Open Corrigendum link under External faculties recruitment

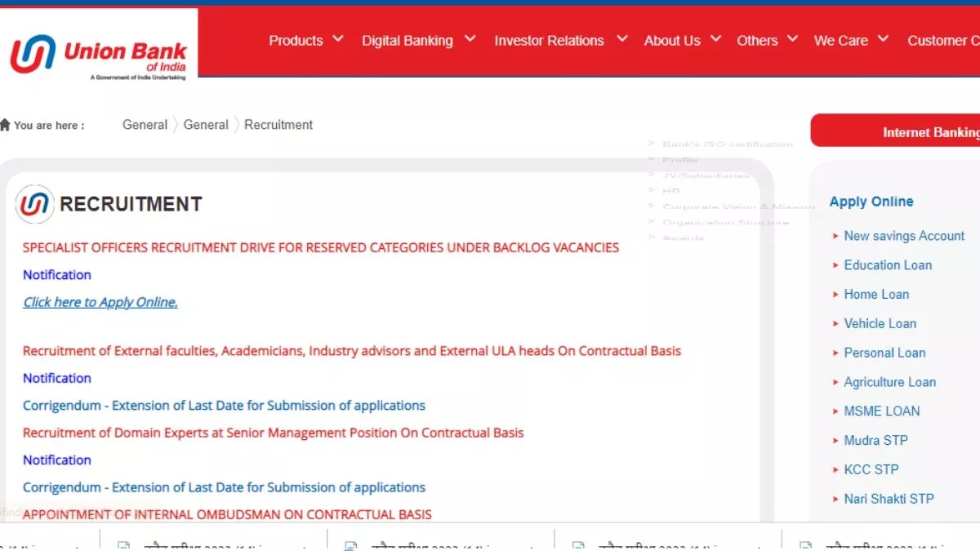(x=224, y=406)
